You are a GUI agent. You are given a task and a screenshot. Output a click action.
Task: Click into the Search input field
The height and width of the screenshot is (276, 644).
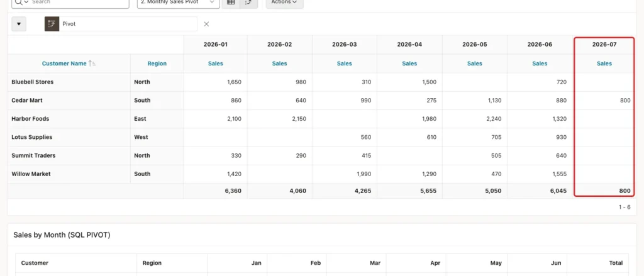(x=79, y=2)
